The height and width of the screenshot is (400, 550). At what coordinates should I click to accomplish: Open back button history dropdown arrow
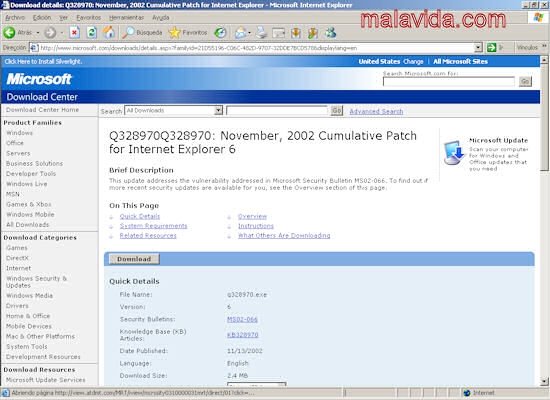coord(38,33)
